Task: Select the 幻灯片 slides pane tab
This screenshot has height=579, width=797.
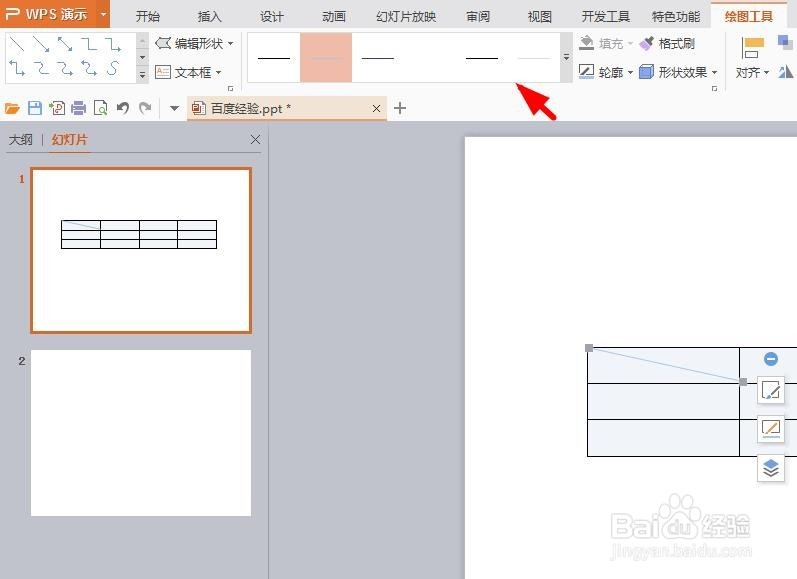Action: [70, 139]
